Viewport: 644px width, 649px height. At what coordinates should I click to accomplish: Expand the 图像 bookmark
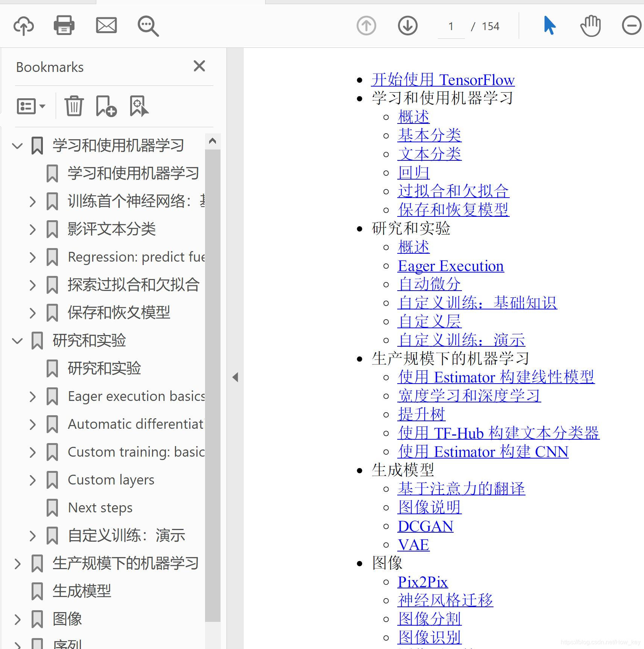point(17,619)
